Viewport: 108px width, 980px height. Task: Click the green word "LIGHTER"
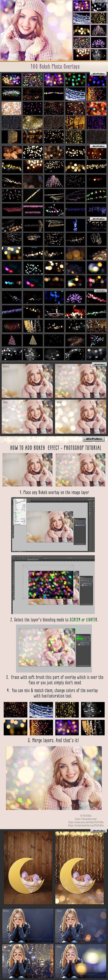pos(92,620)
